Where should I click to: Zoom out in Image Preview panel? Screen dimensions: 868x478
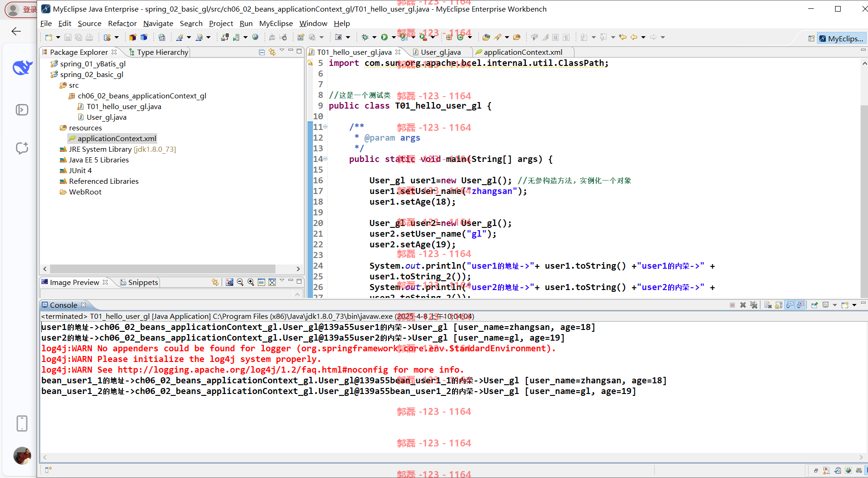coord(240,282)
